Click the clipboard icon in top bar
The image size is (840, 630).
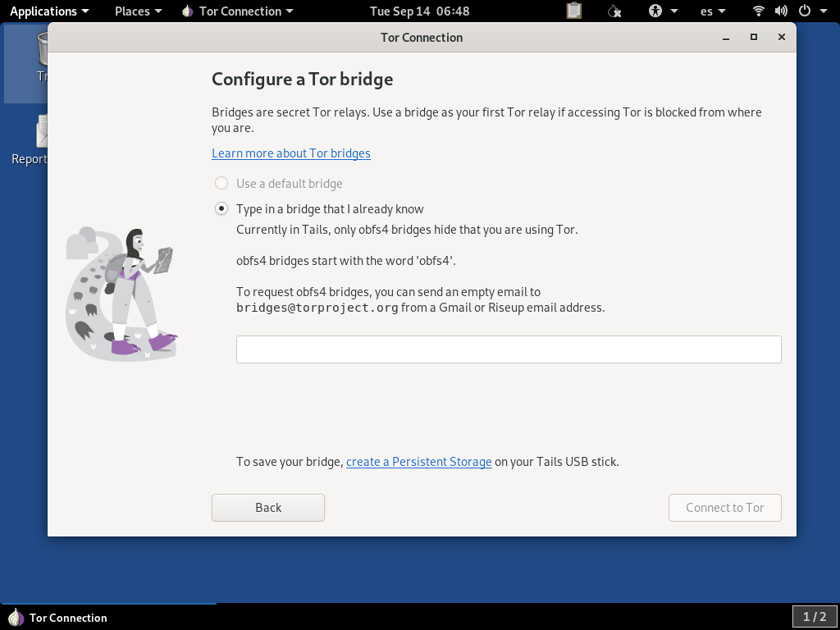pos(573,11)
